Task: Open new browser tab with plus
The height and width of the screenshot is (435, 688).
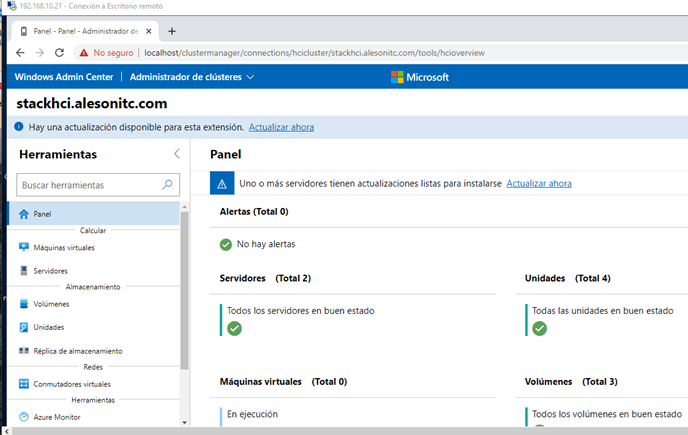Action: pos(172,31)
